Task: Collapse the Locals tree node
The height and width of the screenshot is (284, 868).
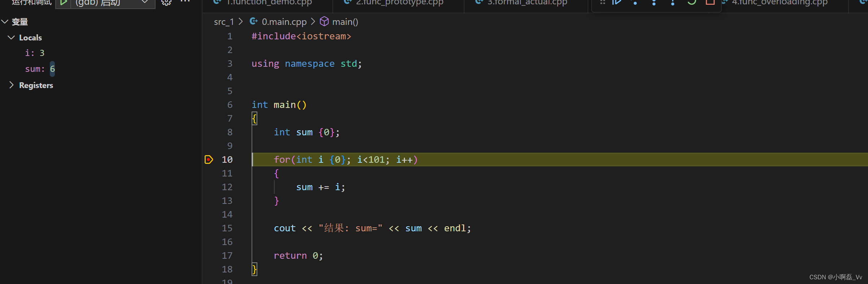Action: click(x=11, y=38)
